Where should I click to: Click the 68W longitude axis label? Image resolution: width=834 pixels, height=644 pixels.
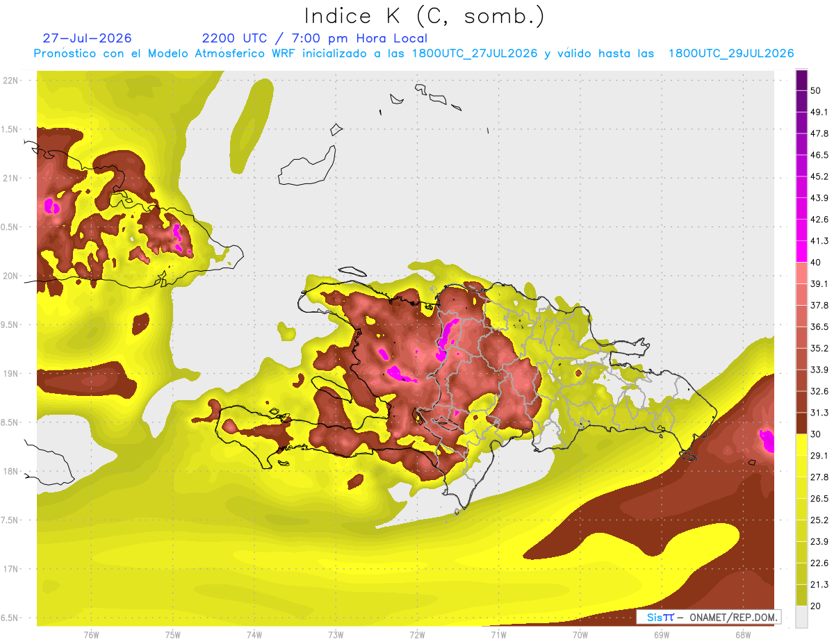[x=743, y=635]
